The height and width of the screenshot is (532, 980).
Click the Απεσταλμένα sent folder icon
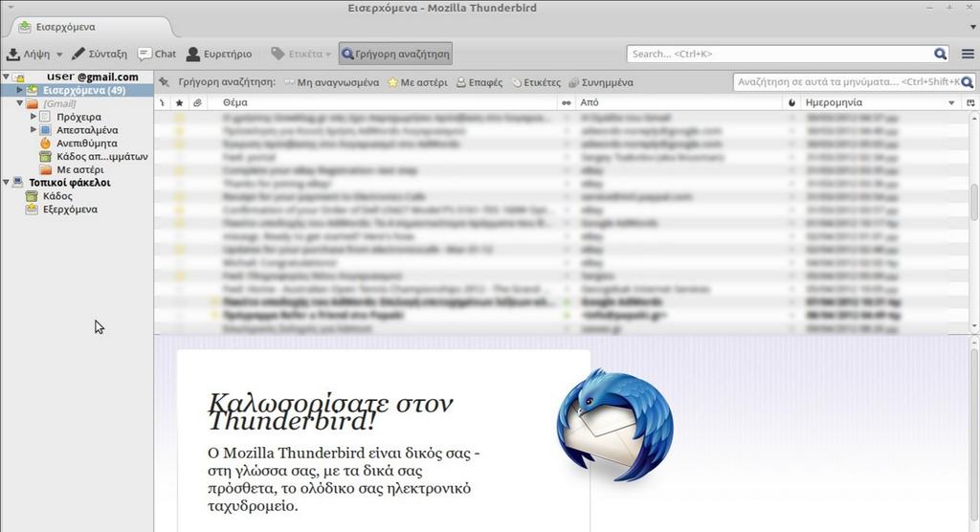coord(45,130)
